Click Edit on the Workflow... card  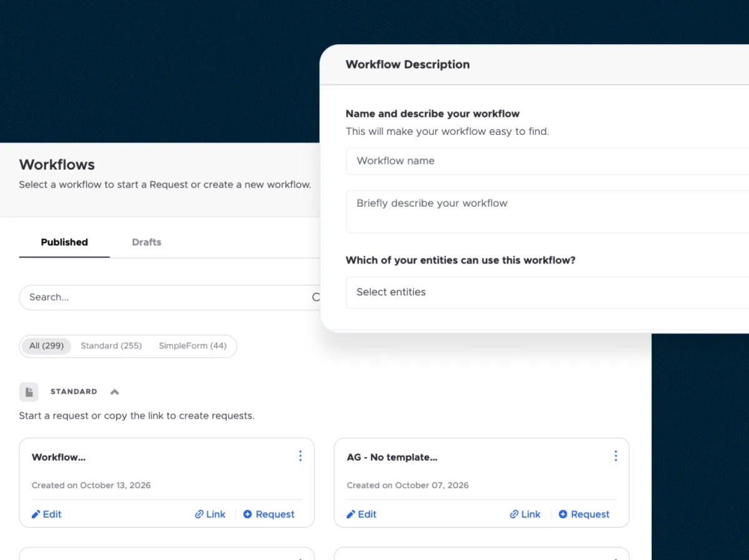tap(47, 514)
